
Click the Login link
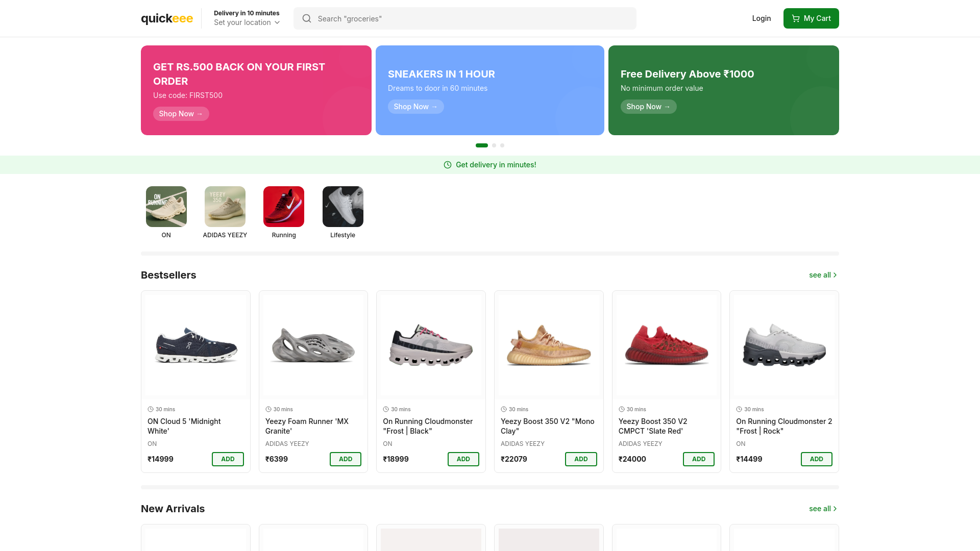tap(761, 18)
